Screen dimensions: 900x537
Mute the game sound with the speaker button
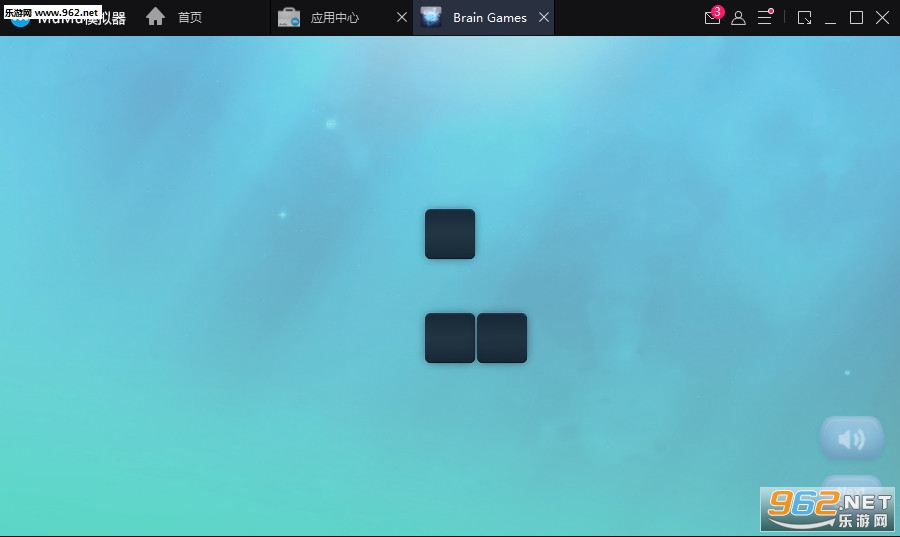(851, 438)
